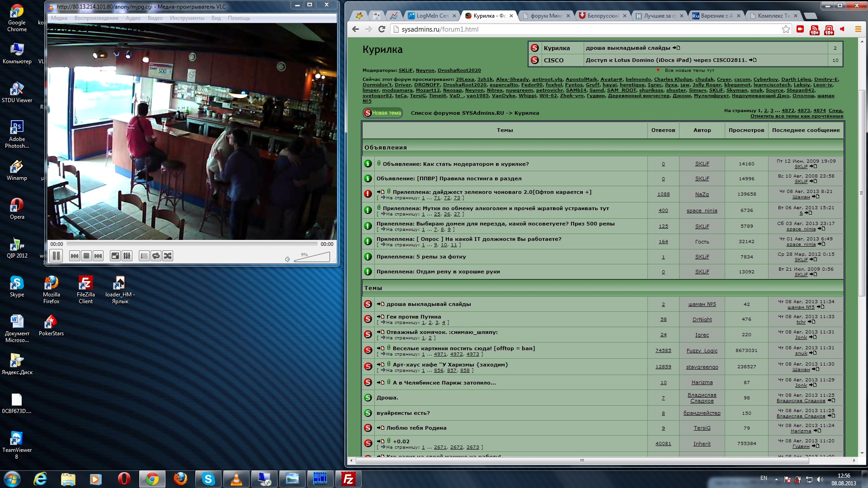This screenshot has width=868, height=488.
Task: Select the STDU Viewer desktop icon
Action: click(17, 93)
